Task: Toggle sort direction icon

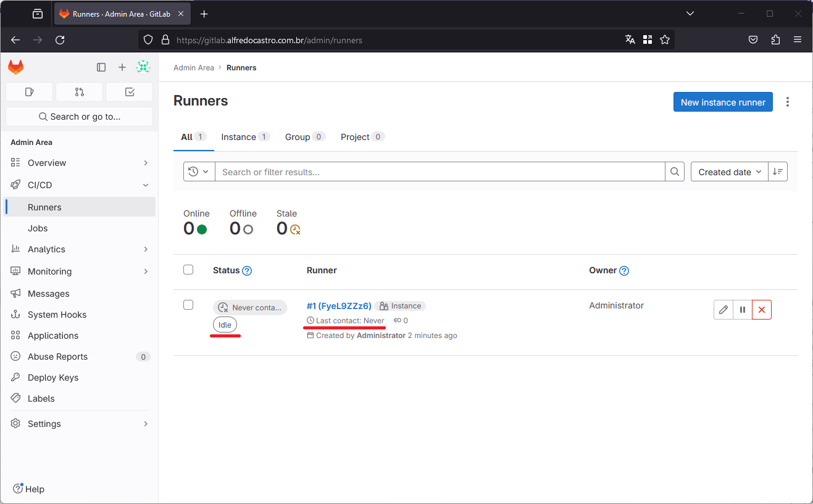Action: (x=778, y=172)
